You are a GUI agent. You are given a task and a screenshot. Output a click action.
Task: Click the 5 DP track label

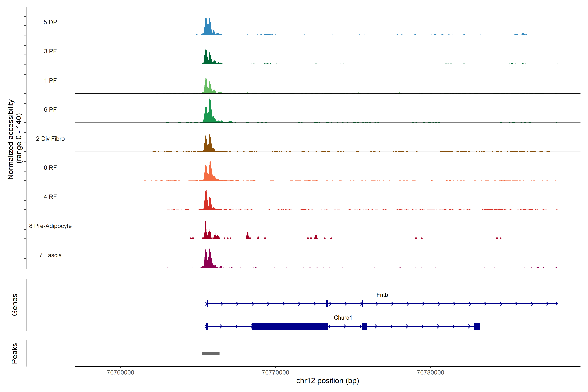(x=50, y=22)
